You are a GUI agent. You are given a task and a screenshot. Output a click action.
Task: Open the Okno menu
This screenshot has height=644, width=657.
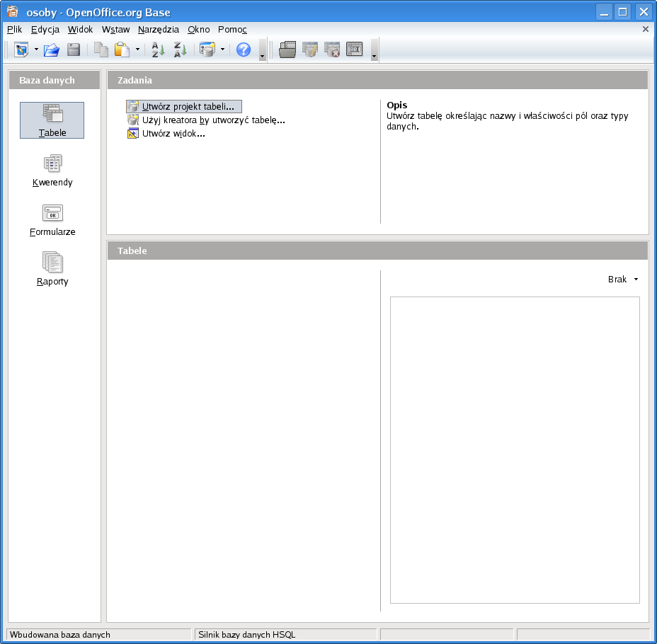[199, 29]
